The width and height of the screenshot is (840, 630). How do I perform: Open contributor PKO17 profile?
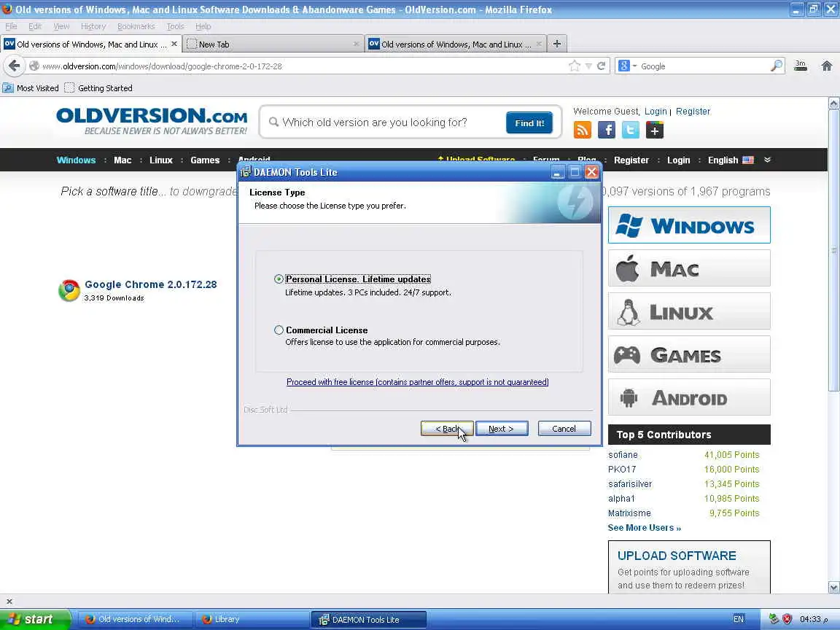click(x=621, y=470)
